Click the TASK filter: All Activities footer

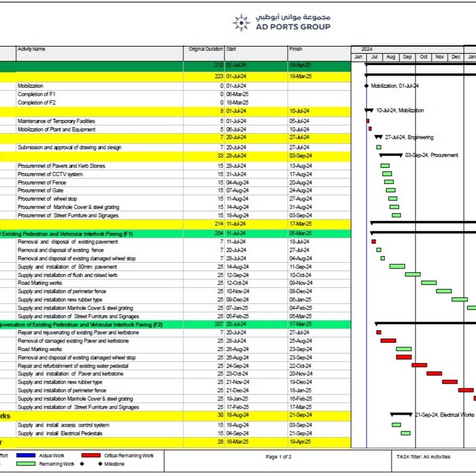(423, 457)
